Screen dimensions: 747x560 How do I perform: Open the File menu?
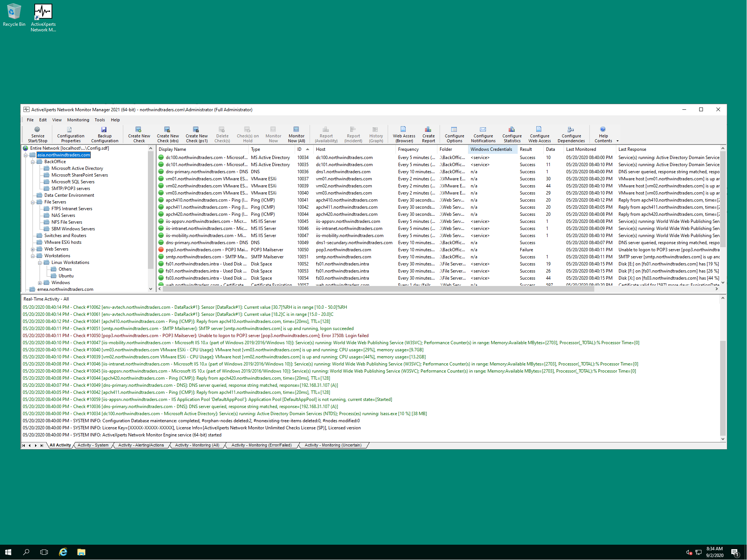(30, 120)
